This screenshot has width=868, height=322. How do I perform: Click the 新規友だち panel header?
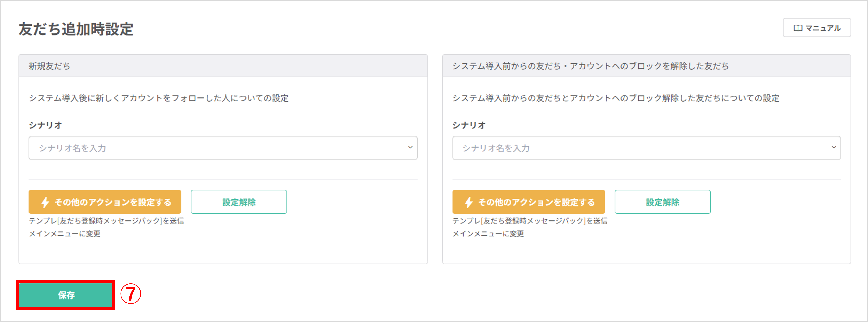click(223, 66)
